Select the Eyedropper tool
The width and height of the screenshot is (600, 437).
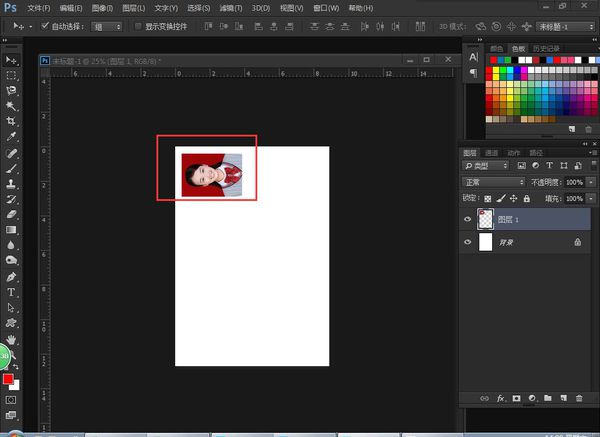11,136
